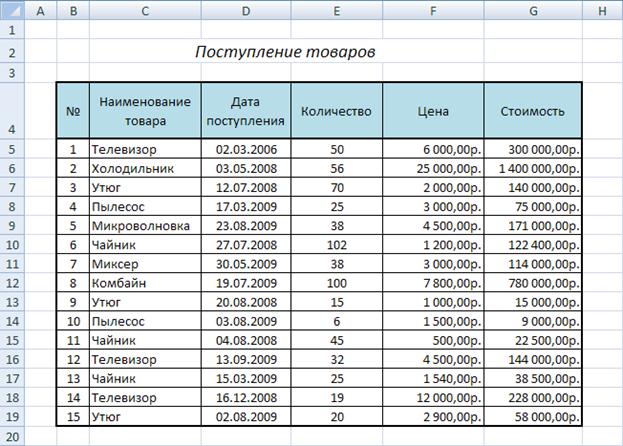This screenshot has width=623, height=446.
Task: Click the 'Наименование товара' header cell
Action: [x=145, y=111]
